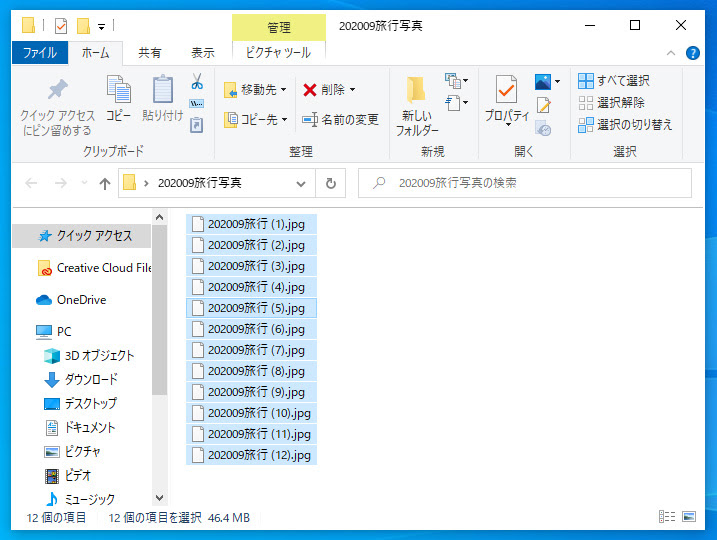The image size is (717, 540).
Task: Switch to Large icons view in status bar
Action: click(689, 517)
